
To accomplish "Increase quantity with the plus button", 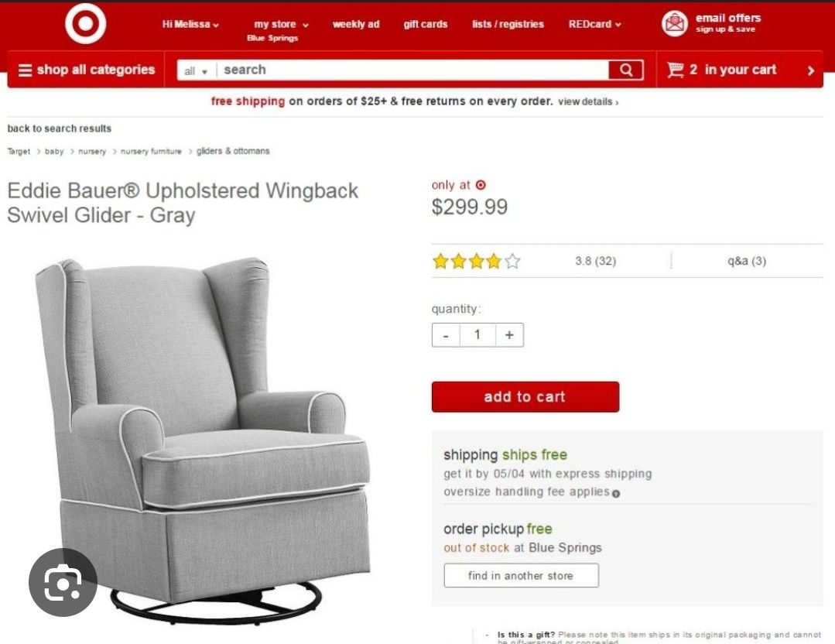I will click(510, 335).
